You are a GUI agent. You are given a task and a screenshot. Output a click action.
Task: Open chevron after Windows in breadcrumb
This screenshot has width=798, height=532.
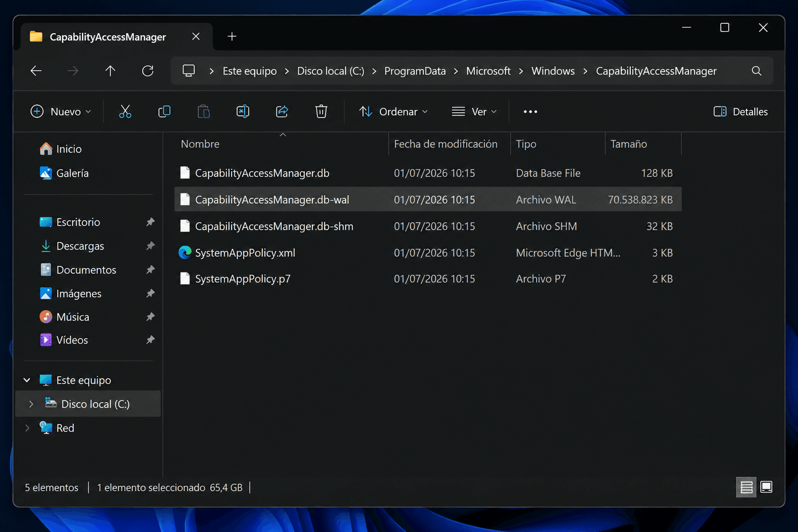[585, 71]
